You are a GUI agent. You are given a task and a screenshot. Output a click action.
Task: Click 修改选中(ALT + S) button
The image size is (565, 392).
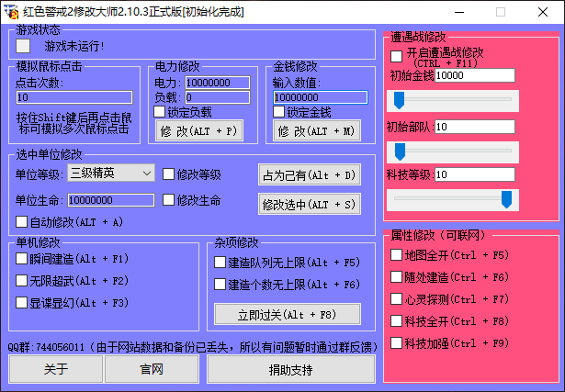coord(310,204)
